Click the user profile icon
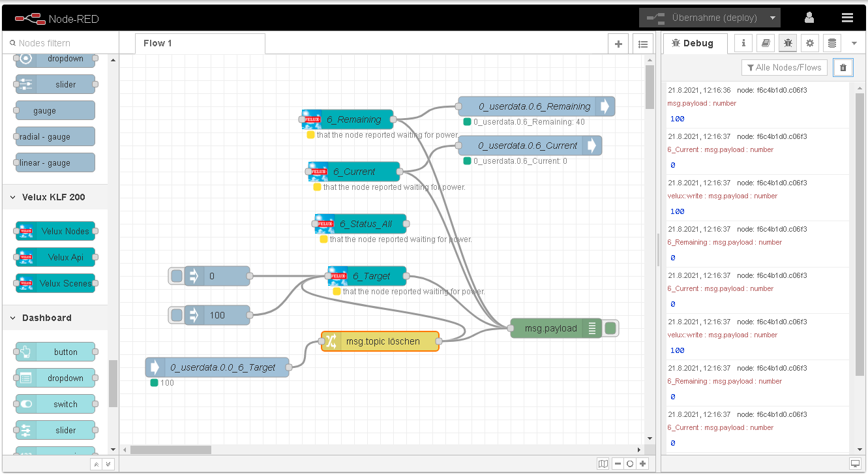 tap(809, 18)
